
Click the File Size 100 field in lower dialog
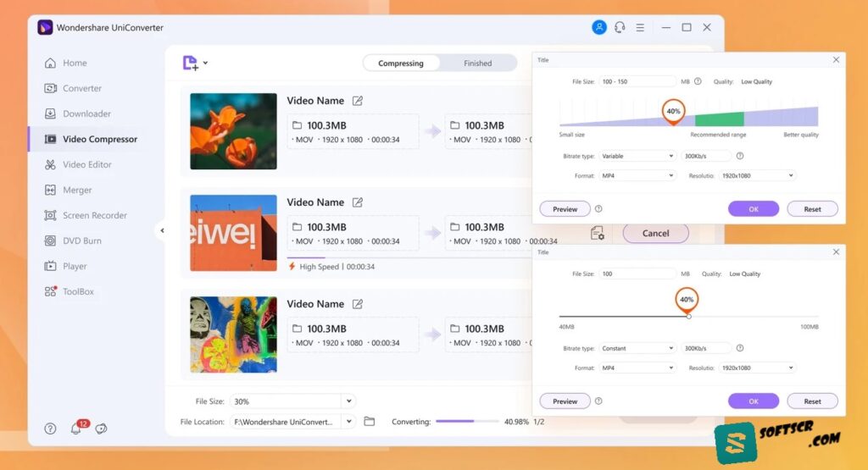[x=637, y=274]
